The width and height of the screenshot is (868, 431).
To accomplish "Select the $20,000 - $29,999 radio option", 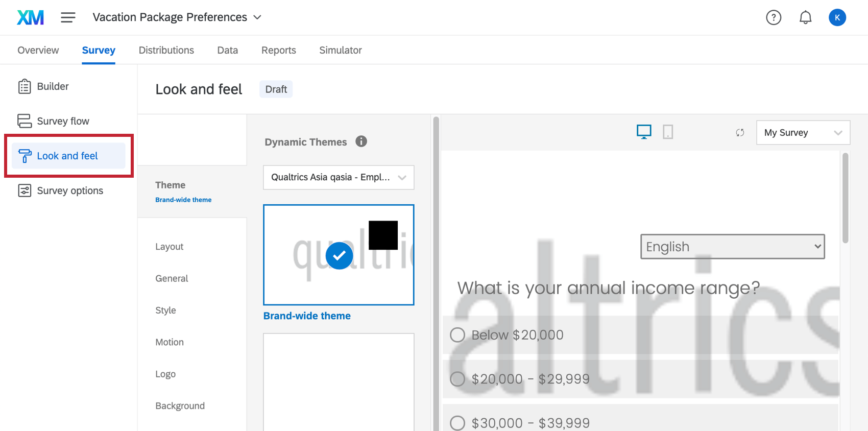I will pyautogui.click(x=457, y=379).
